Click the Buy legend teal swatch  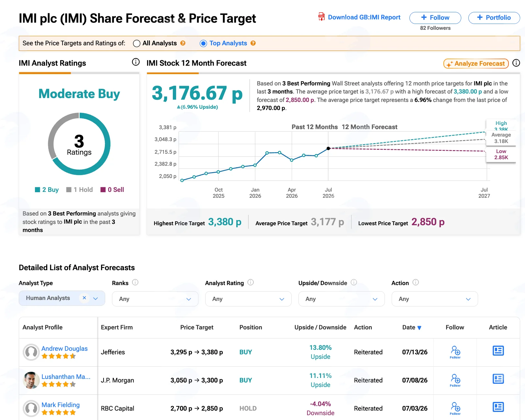pyautogui.click(x=38, y=190)
